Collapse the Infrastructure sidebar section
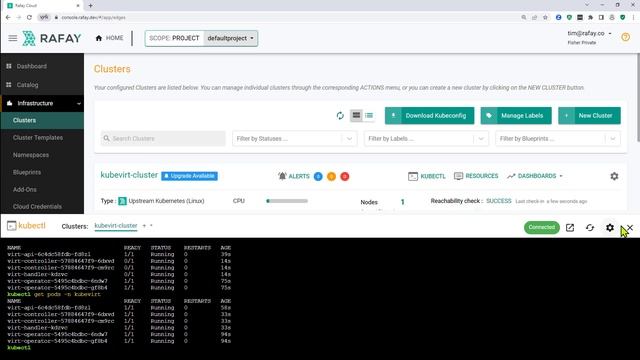640x360 pixels. tap(42, 103)
